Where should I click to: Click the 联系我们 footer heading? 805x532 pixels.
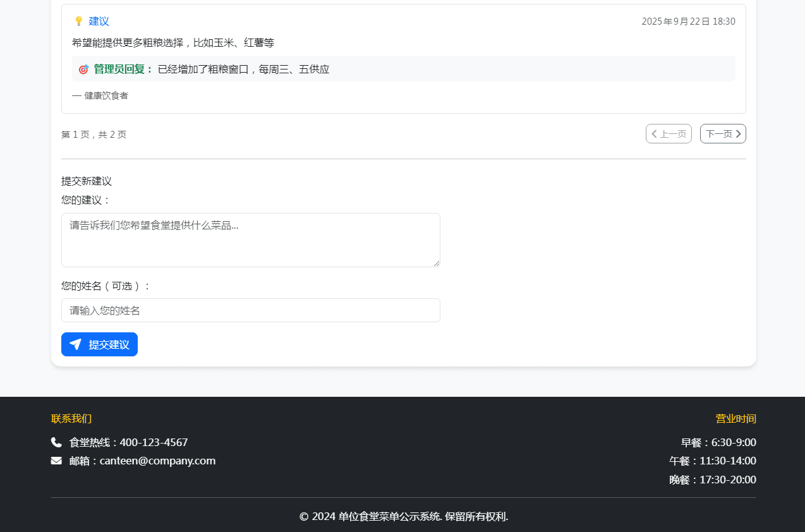click(x=71, y=419)
